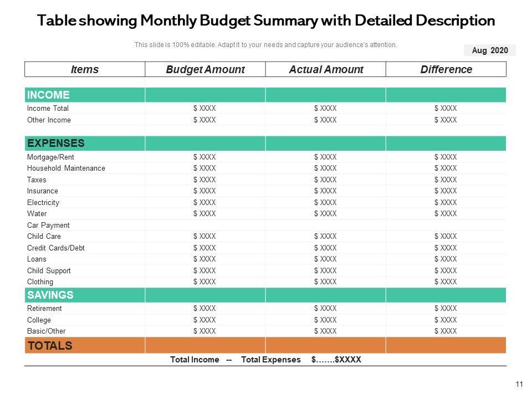Select the slide title text

pos(265,21)
